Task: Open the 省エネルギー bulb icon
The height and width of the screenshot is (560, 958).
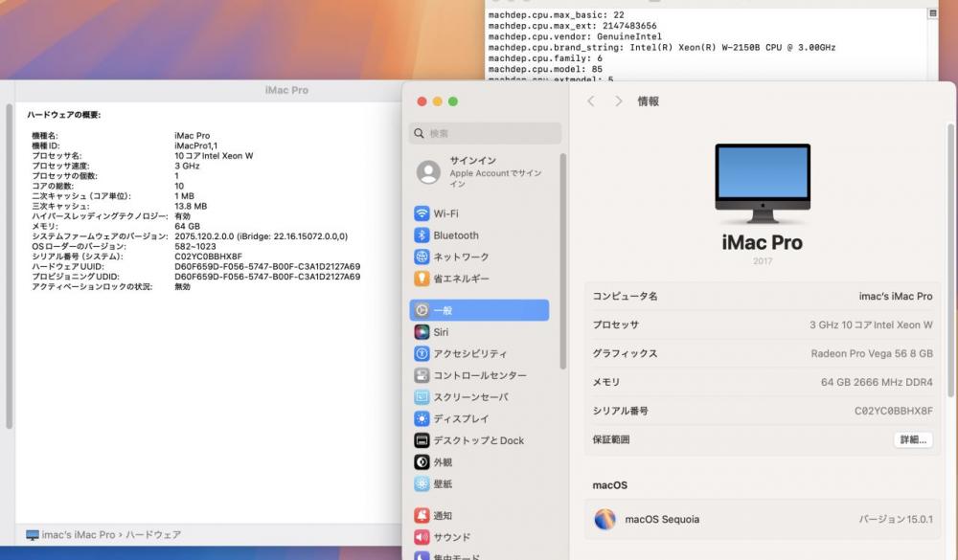Action: pyautogui.click(x=422, y=279)
